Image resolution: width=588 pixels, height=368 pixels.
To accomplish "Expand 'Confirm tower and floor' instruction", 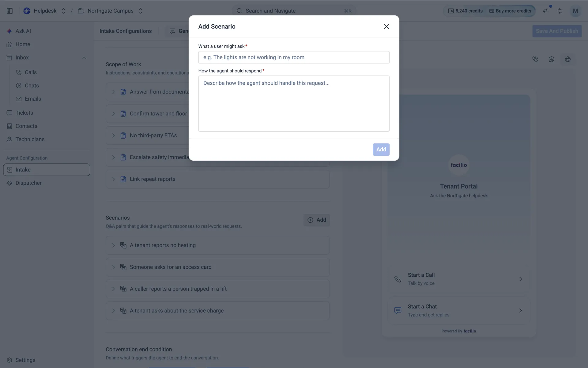I will (113, 114).
